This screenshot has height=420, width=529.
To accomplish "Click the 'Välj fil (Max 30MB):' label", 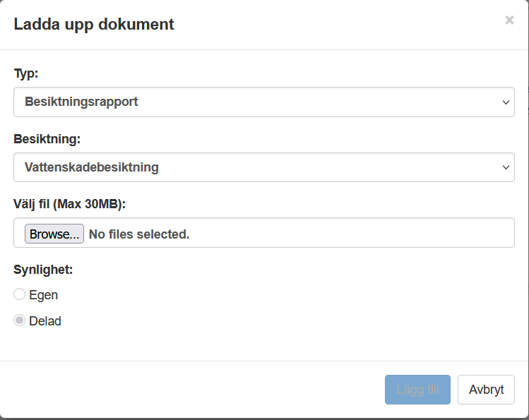I will pyautogui.click(x=69, y=204).
